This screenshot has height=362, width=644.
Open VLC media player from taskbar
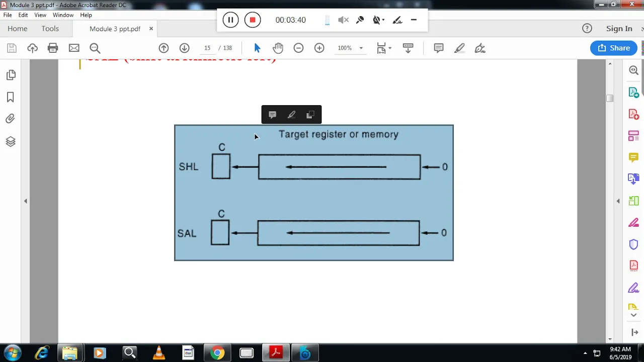tap(158, 353)
